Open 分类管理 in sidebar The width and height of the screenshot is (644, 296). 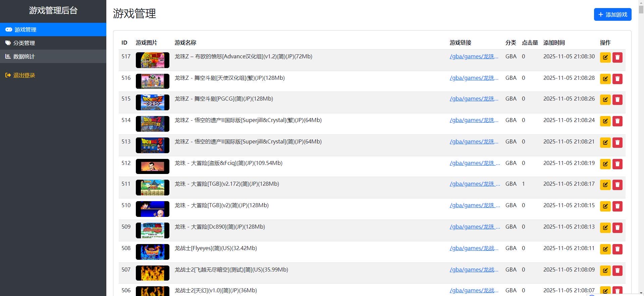point(53,43)
